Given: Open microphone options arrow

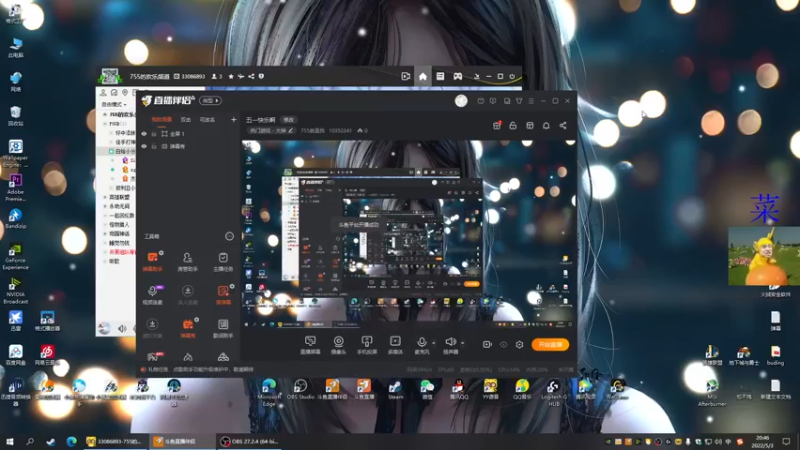Looking at the screenshot, I should [434, 343].
